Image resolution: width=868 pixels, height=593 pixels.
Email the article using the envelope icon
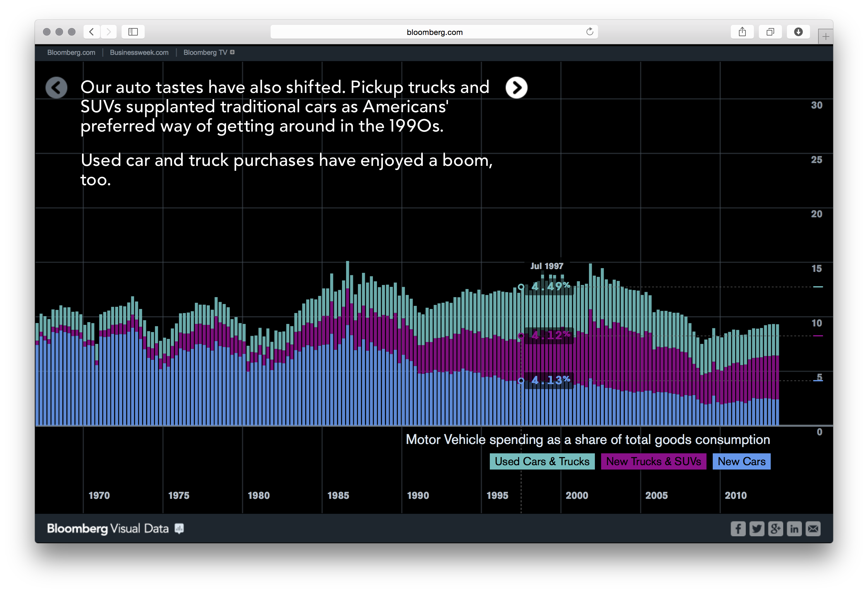(x=813, y=528)
